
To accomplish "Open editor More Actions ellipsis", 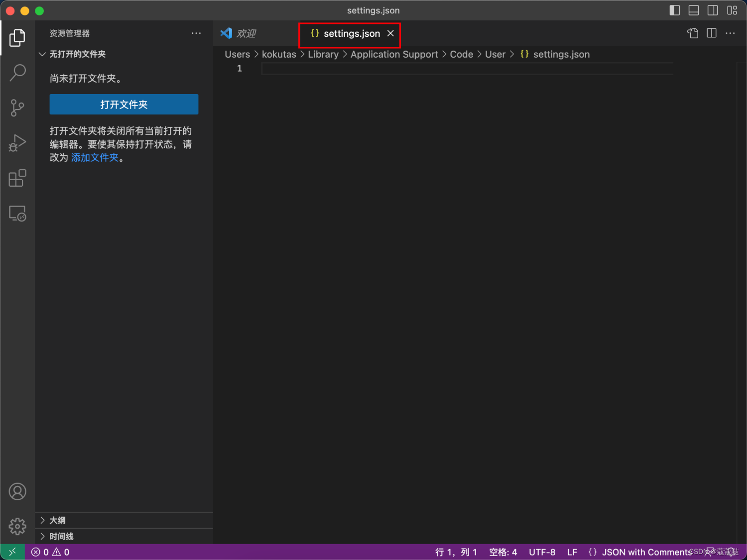I will (730, 33).
